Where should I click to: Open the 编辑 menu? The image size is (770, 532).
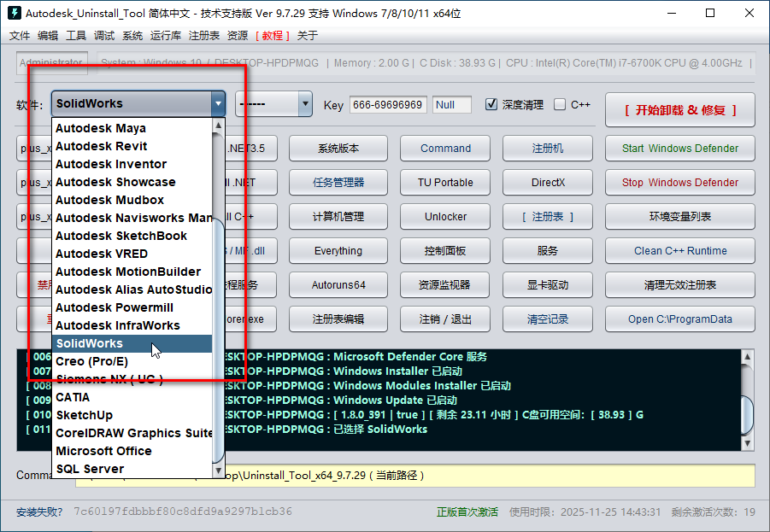coord(48,35)
